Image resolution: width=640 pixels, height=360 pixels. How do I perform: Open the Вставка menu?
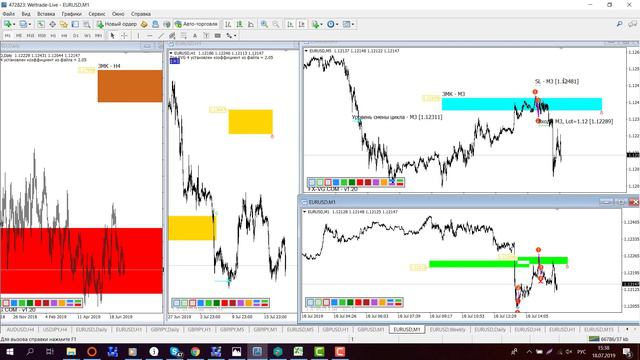click(46, 14)
